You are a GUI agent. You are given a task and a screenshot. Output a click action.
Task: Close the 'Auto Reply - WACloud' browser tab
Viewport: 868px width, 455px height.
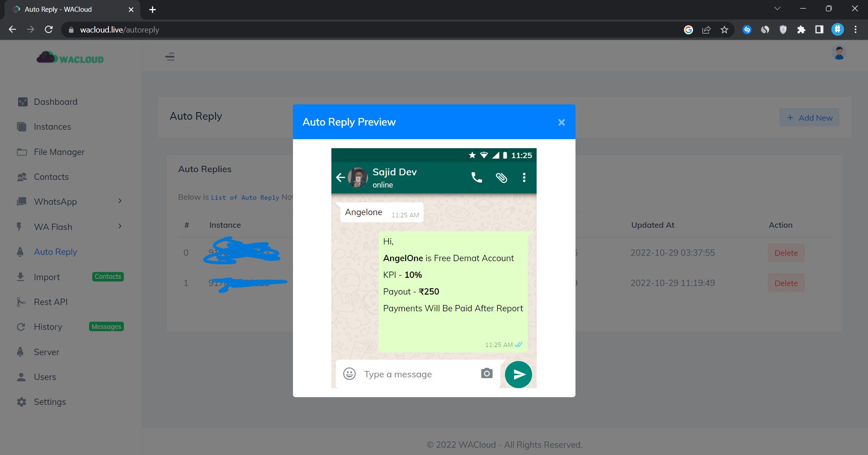tap(131, 9)
